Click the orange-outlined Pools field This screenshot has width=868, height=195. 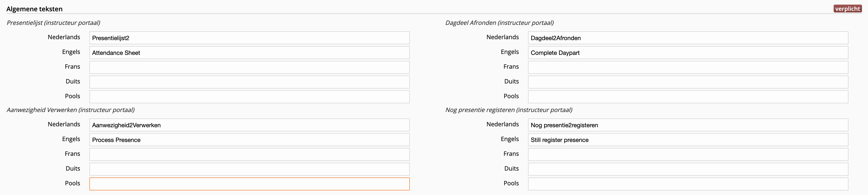(x=249, y=184)
